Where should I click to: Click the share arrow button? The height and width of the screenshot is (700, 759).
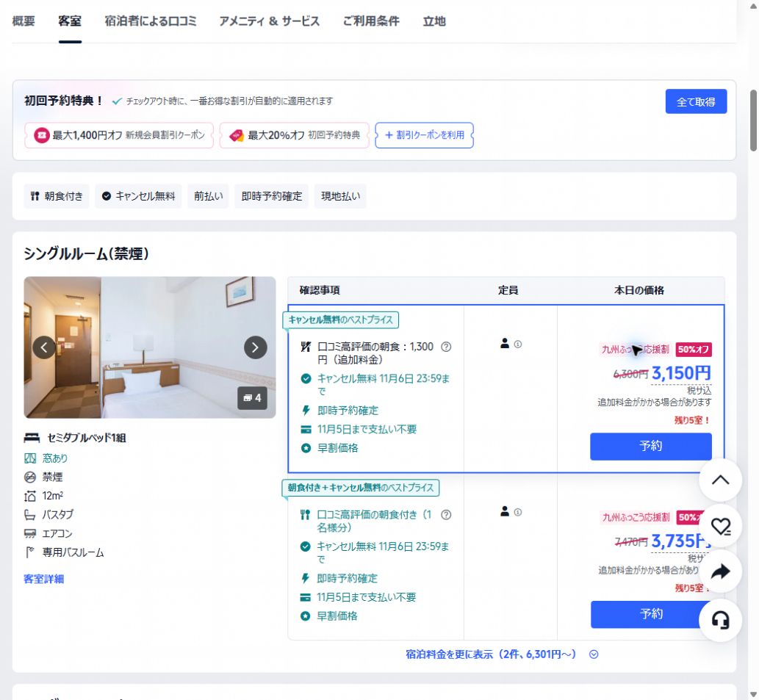tap(720, 571)
